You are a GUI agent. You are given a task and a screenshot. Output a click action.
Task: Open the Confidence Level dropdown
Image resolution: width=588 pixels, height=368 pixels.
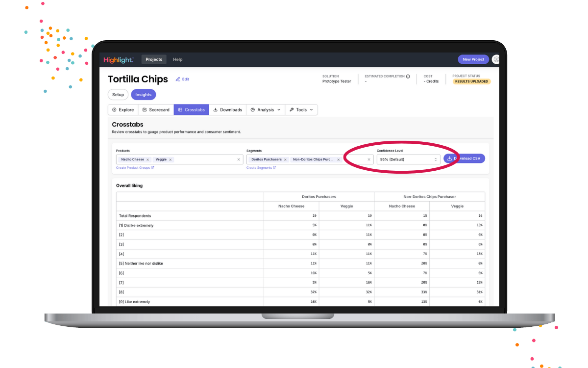tap(408, 159)
